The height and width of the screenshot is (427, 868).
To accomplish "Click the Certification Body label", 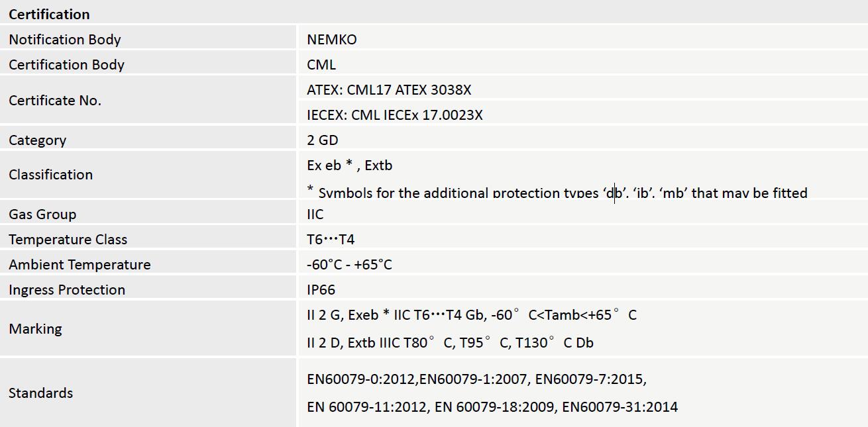I will pos(66,64).
